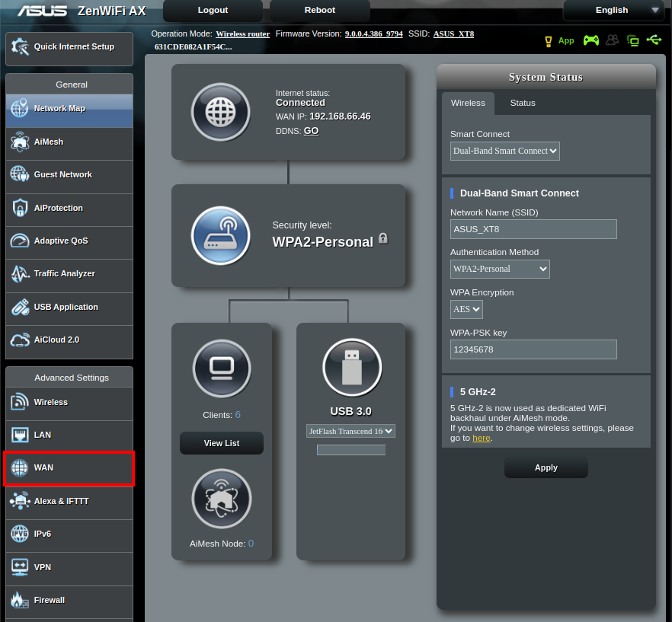This screenshot has height=622, width=672.
Task: Click the green network monitor status icon
Action: 633,40
